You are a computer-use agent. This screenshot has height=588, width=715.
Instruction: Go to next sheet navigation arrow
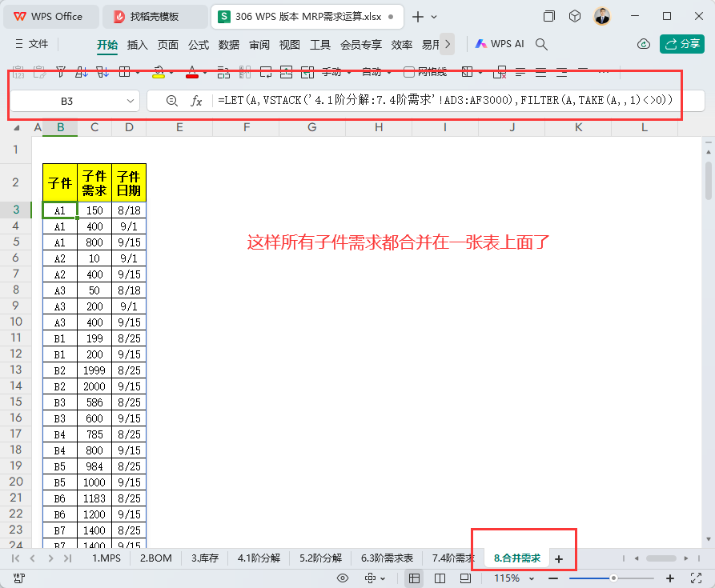[50, 558]
